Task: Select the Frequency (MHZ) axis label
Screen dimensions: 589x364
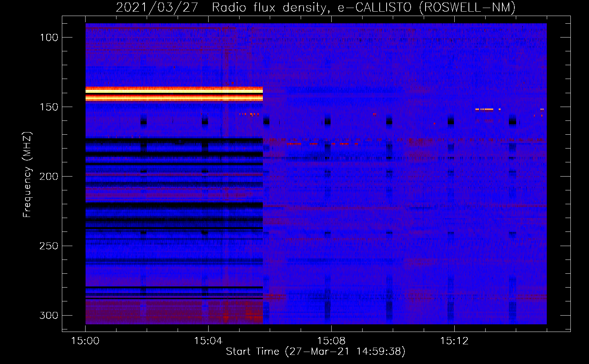Action: tap(27, 174)
